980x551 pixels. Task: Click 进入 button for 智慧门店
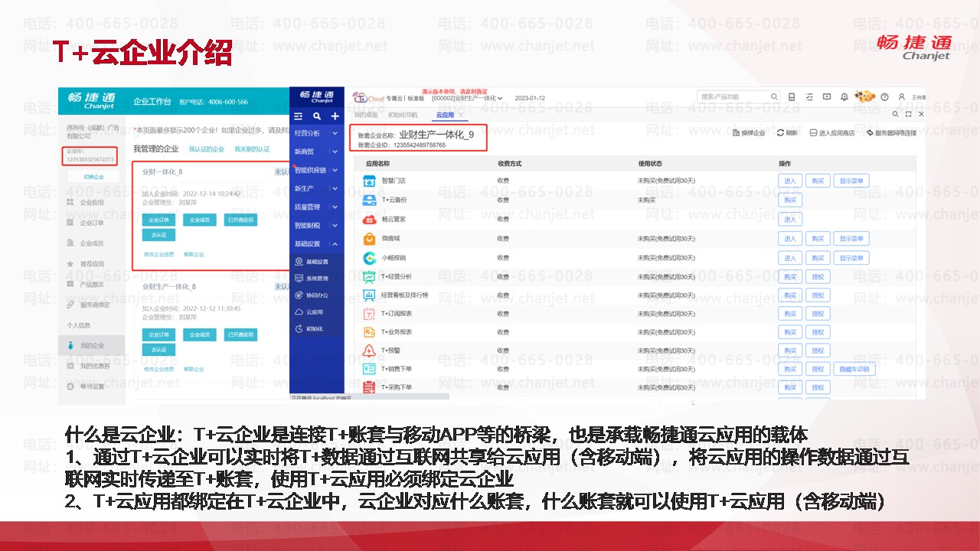(790, 181)
